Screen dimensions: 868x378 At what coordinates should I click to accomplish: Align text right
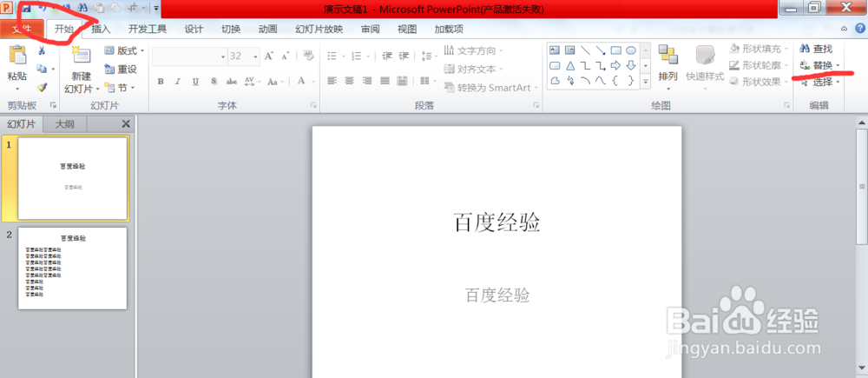click(x=367, y=81)
